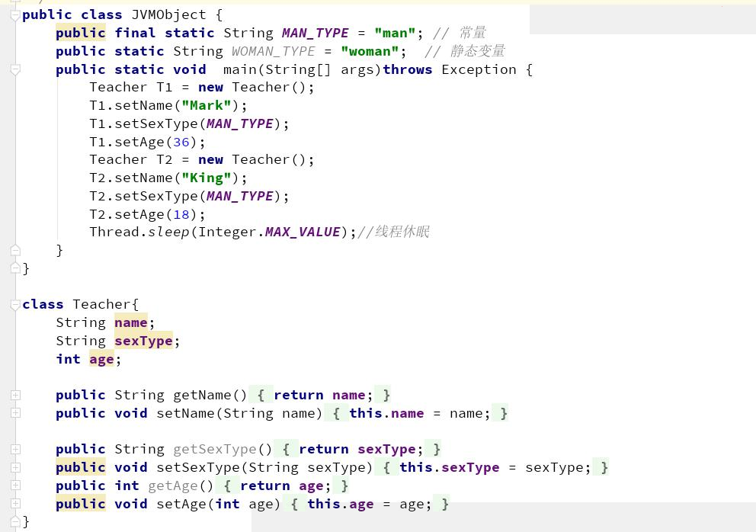Collapse the Teacher class fold marker
Viewport: 756px width, 532px height.
click(15, 305)
